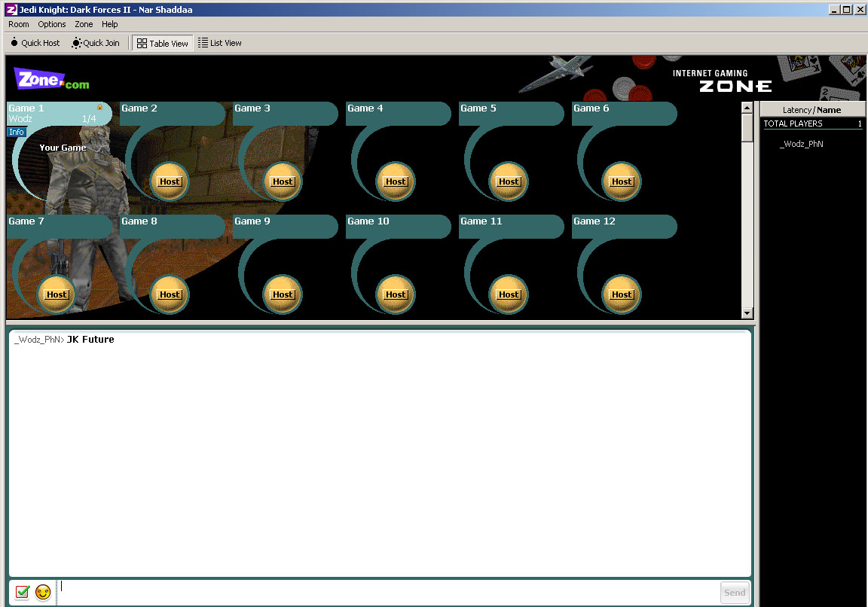Click the Game 12 title

point(594,221)
